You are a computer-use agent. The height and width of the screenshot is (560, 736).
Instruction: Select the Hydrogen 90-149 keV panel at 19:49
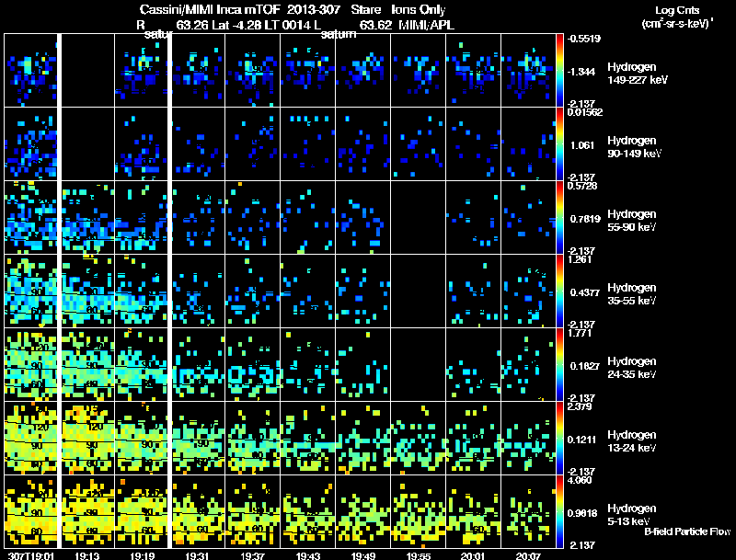point(362,144)
